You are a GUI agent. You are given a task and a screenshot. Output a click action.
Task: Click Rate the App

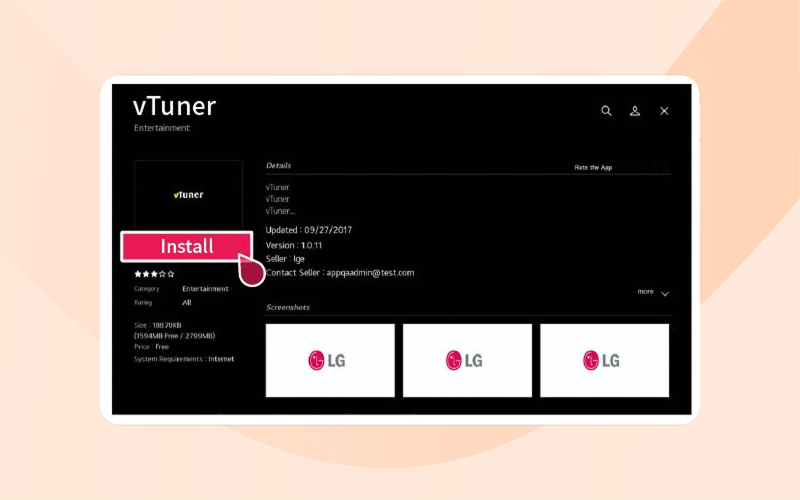click(x=593, y=167)
